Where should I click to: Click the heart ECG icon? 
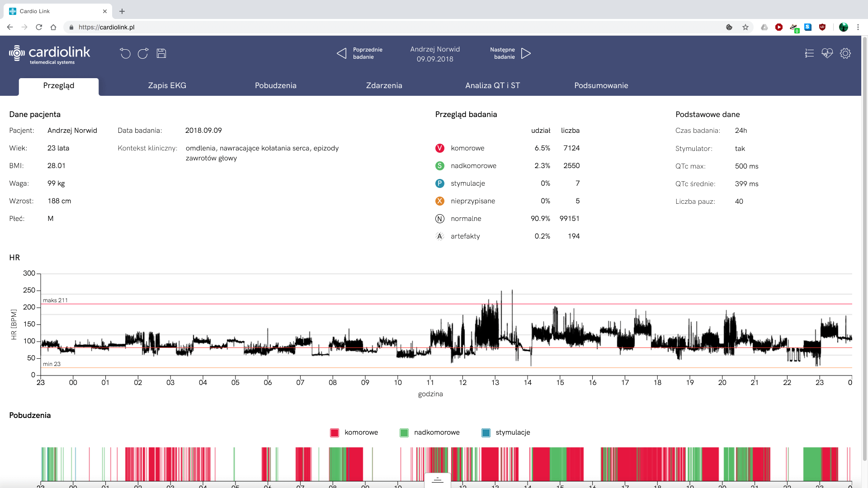click(827, 53)
